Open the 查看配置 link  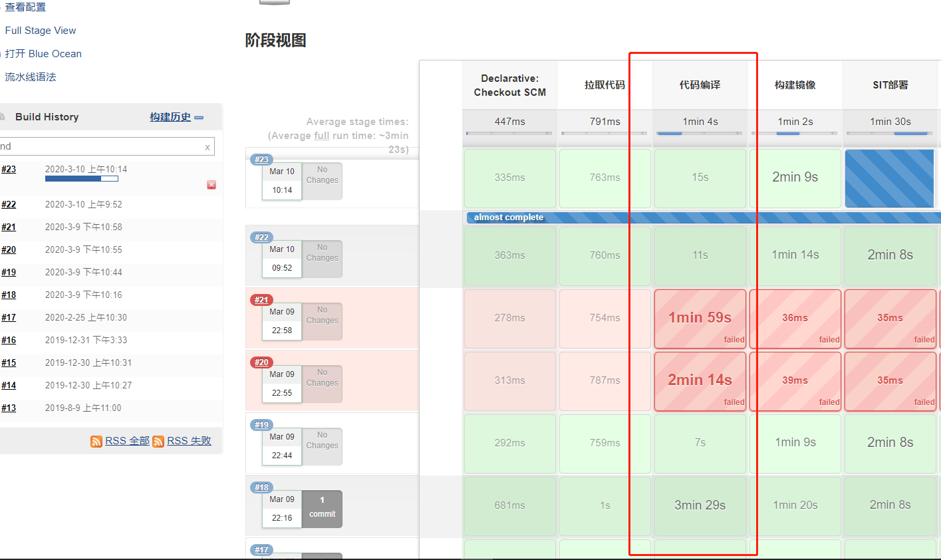pos(26,7)
